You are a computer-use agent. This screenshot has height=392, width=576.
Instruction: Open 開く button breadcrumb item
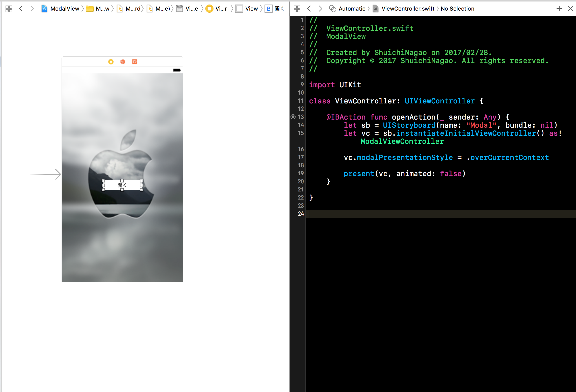coord(274,9)
